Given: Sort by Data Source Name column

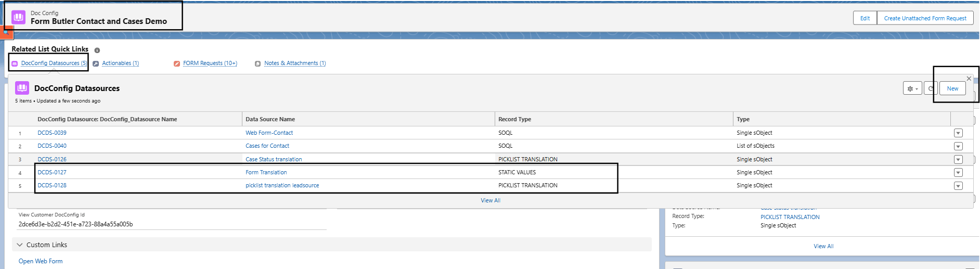Looking at the screenshot, I should click(x=270, y=119).
